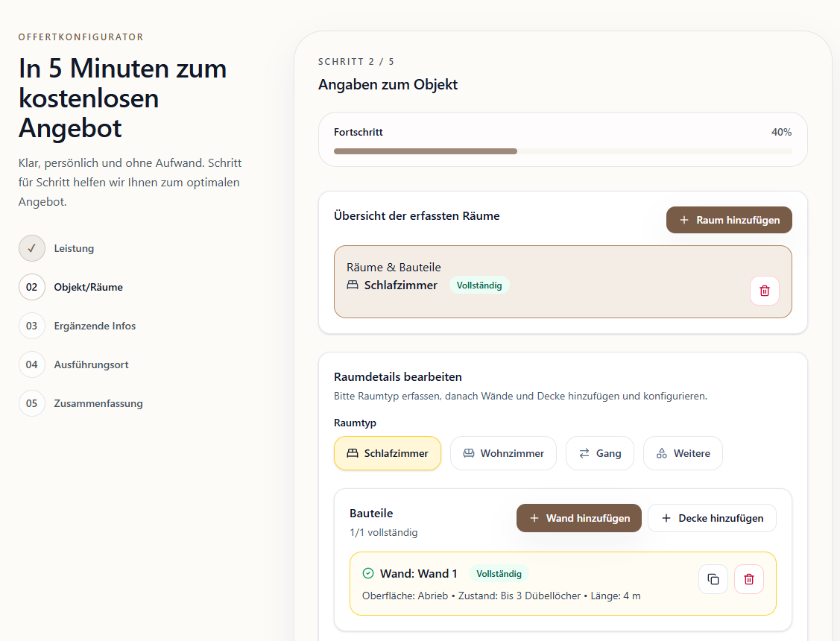Click the Raumtyp field label
The height and width of the screenshot is (641, 840).
pos(356,423)
